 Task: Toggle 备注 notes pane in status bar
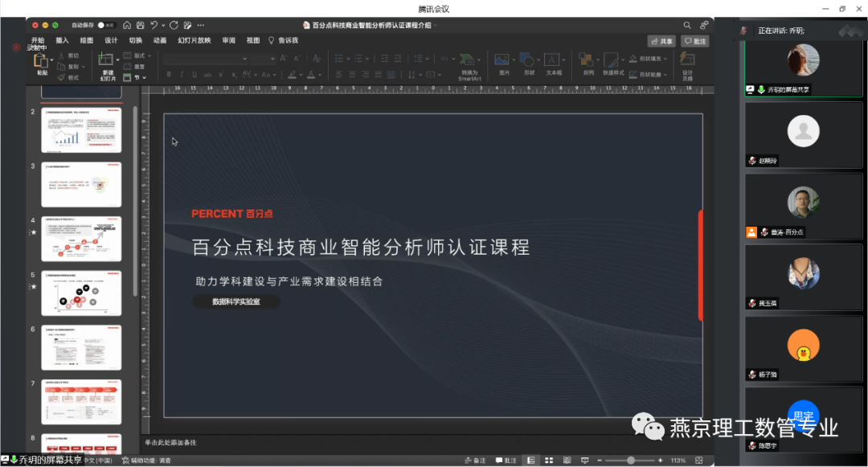pyautogui.click(x=475, y=461)
